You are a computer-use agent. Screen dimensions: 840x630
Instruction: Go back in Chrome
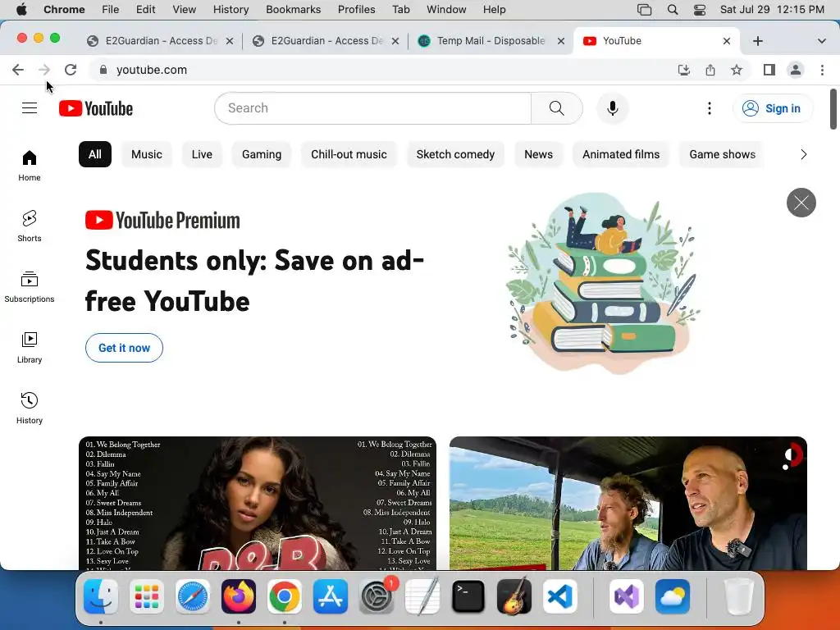click(x=18, y=70)
